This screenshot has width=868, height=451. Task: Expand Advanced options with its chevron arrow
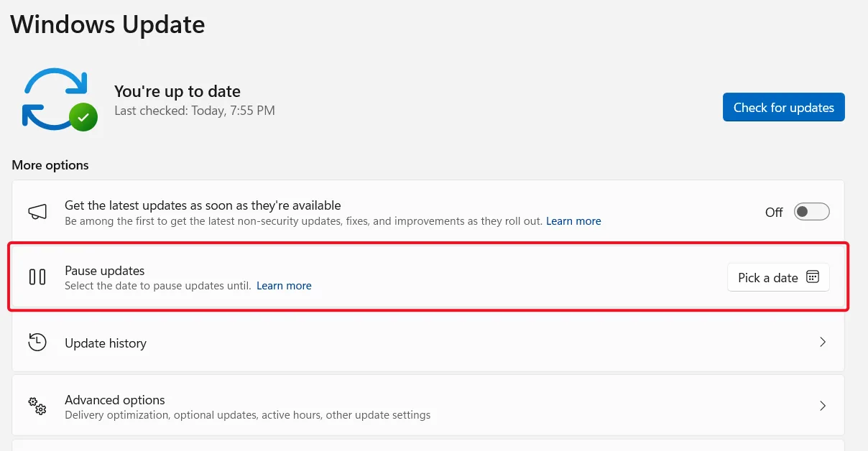[823, 406]
